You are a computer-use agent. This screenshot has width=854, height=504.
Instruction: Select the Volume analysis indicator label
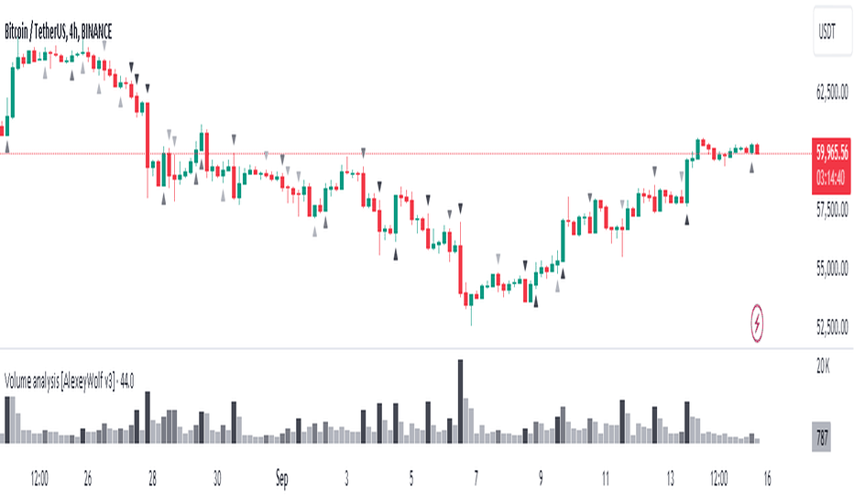(69, 381)
